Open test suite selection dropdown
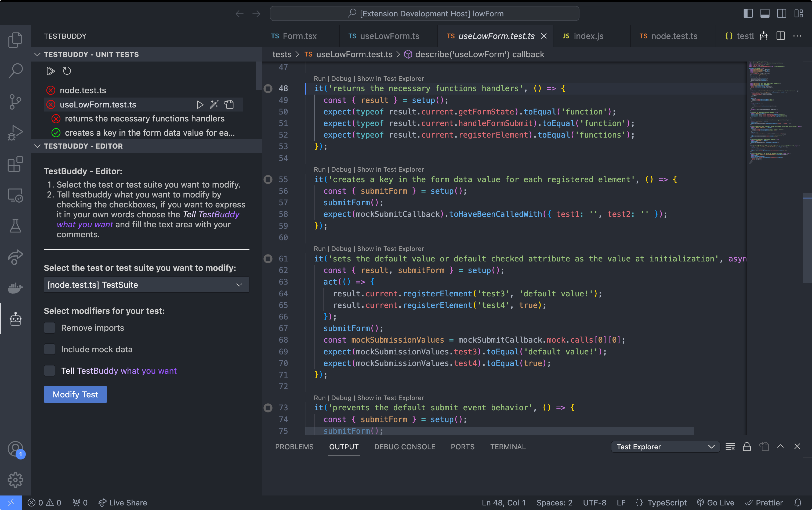The height and width of the screenshot is (510, 812). (146, 285)
